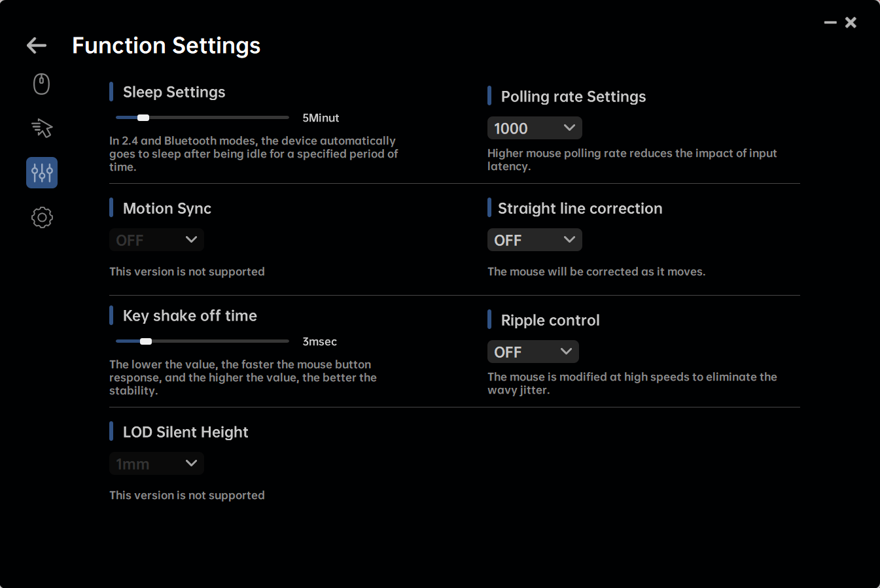Image resolution: width=880 pixels, height=588 pixels.
Task: Click the back arrow icon
Action: [37, 45]
